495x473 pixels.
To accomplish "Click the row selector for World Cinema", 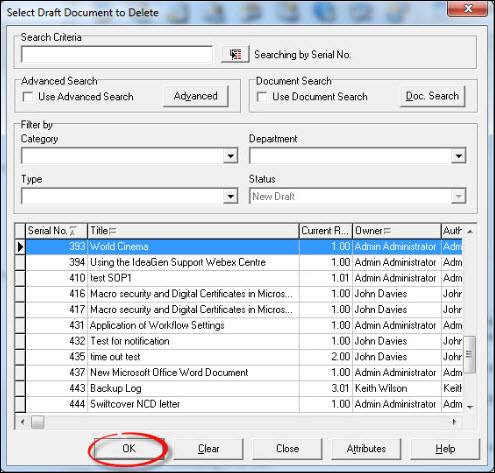I will click(20, 247).
